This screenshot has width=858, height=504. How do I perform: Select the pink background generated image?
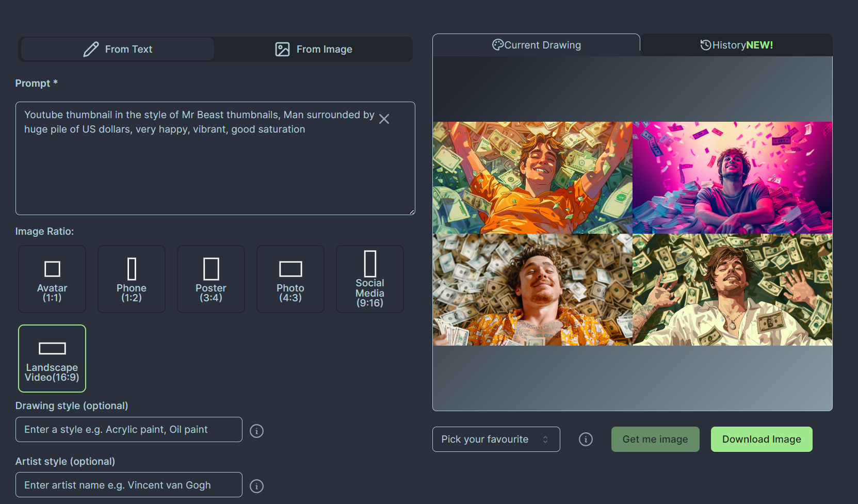pos(732,177)
